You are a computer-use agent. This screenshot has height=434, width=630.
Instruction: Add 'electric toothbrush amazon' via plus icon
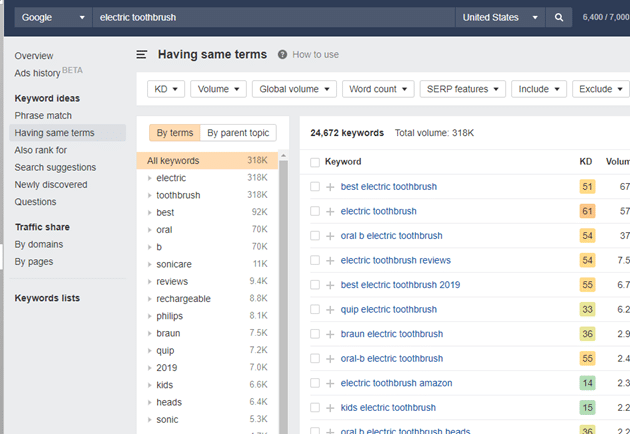pyautogui.click(x=330, y=383)
